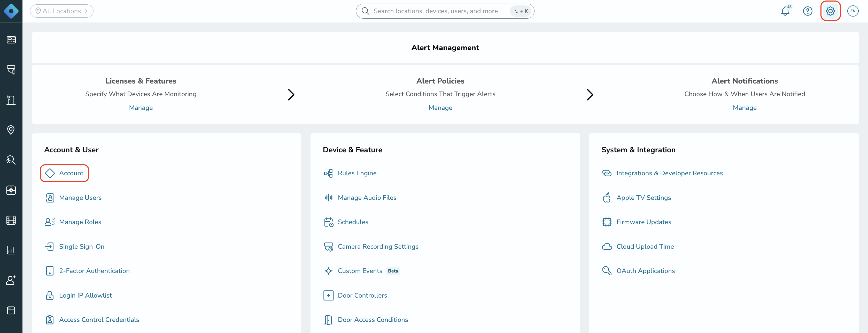Open the people search icon in sidebar

coord(11,160)
